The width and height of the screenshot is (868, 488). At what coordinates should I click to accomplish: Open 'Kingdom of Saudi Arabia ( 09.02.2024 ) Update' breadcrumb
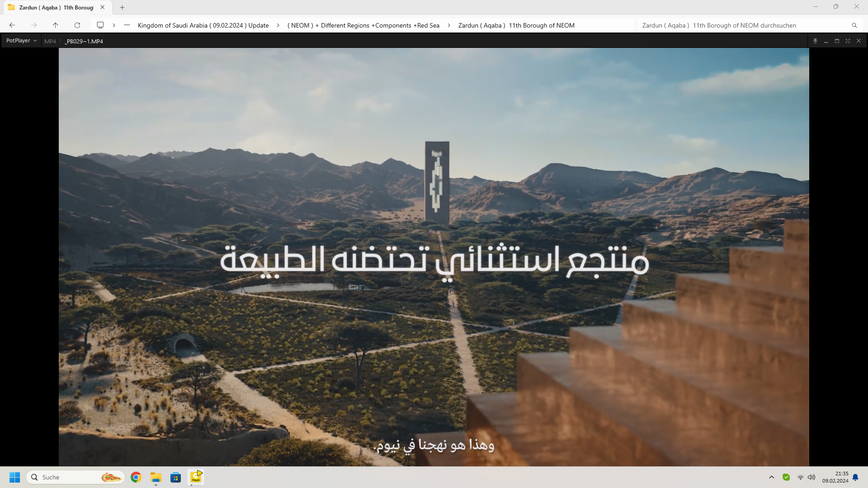(203, 25)
